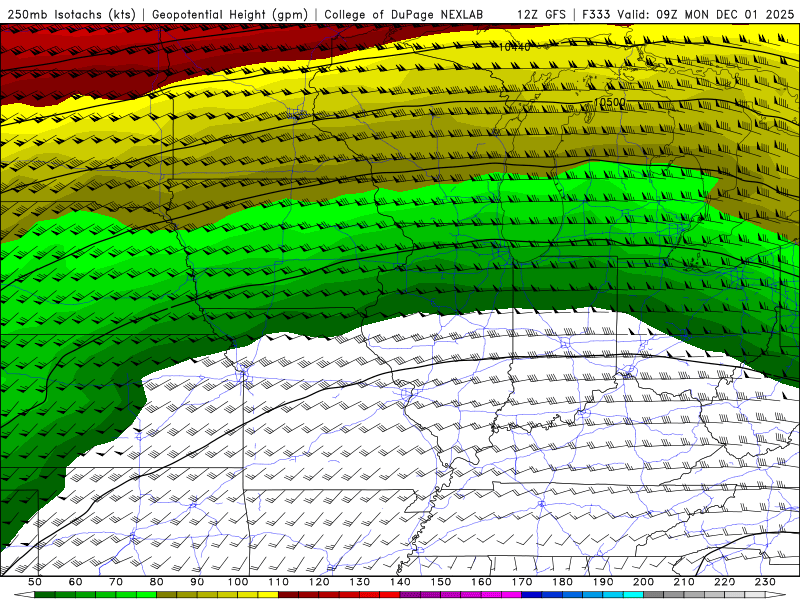The width and height of the screenshot is (800, 600).
Task: Click the bright yellow swatch just below 110
Action: pyautogui.click(x=268, y=595)
